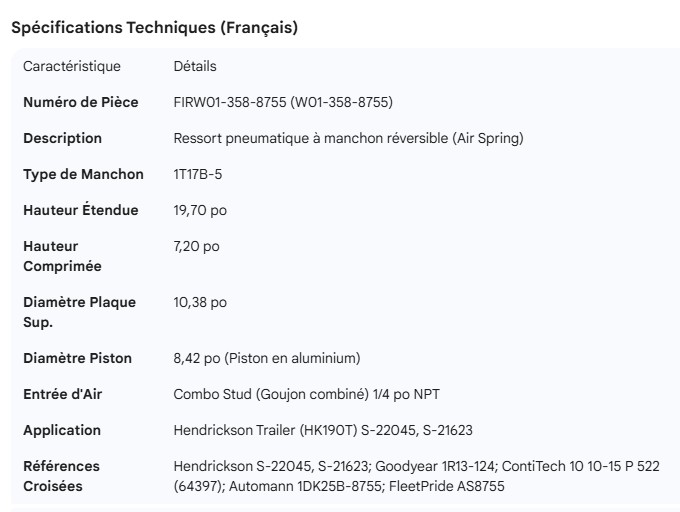
Task: Click the 'Spécifications Techniques (Français)' heading
Action: (x=154, y=28)
